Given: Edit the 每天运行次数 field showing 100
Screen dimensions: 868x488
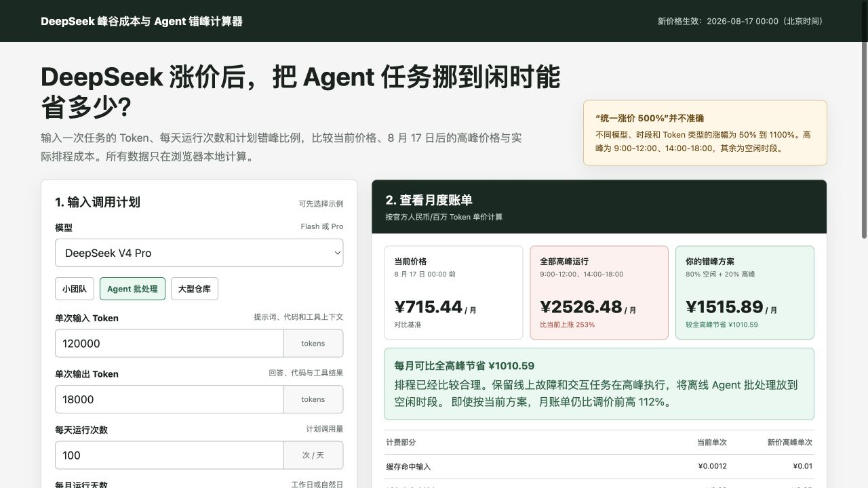Looking at the screenshot, I should point(169,455).
